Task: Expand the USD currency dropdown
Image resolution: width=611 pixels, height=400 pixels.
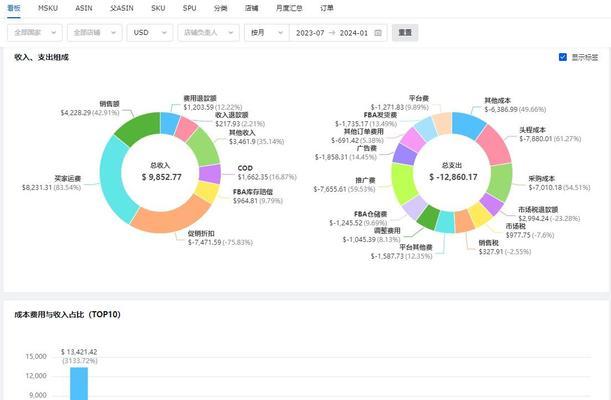Action: click(150, 33)
